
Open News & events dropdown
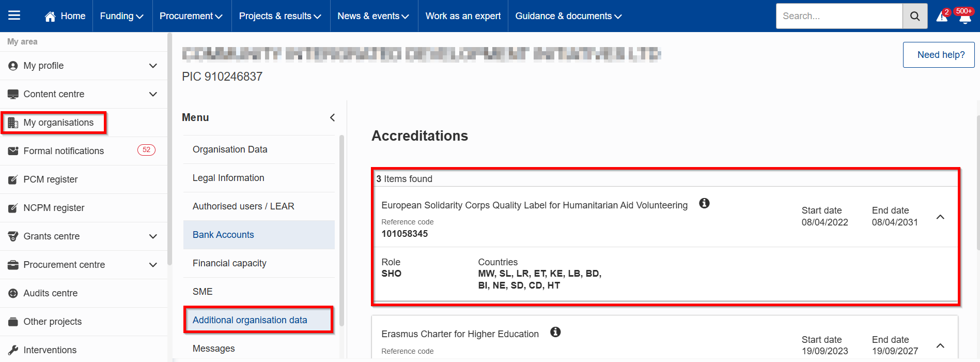click(x=373, y=16)
